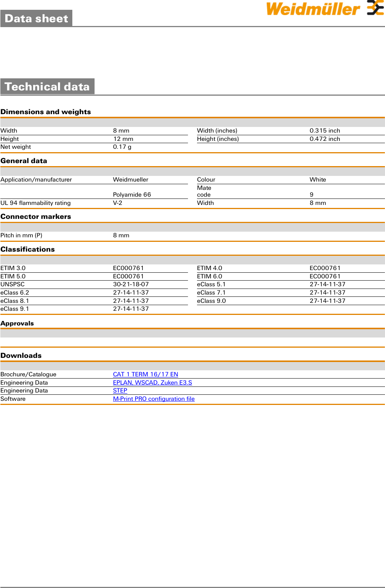Click the UNSPSC code 30-21-18-07
385x588 pixels.
(x=131, y=284)
